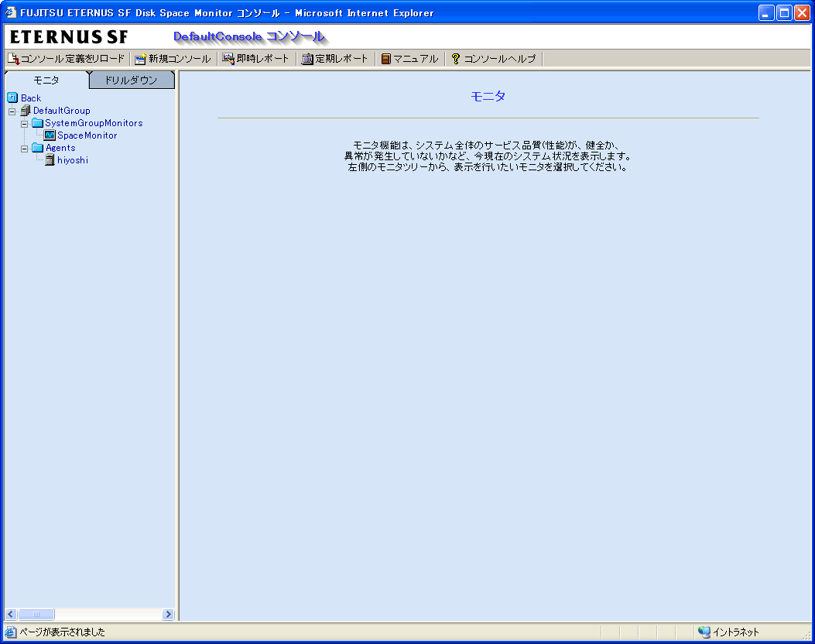The image size is (815, 644).
Task: Click the Agents folder icon
Action: coord(37,148)
